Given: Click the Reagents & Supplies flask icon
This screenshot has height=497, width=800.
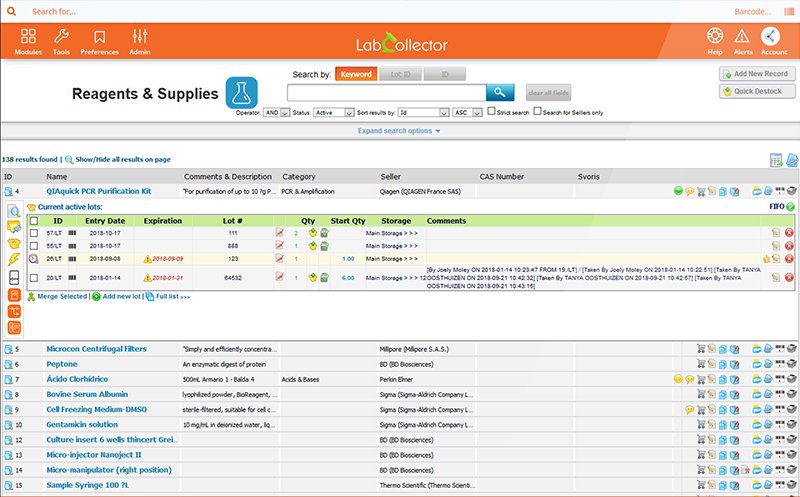Looking at the screenshot, I should pos(241,93).
